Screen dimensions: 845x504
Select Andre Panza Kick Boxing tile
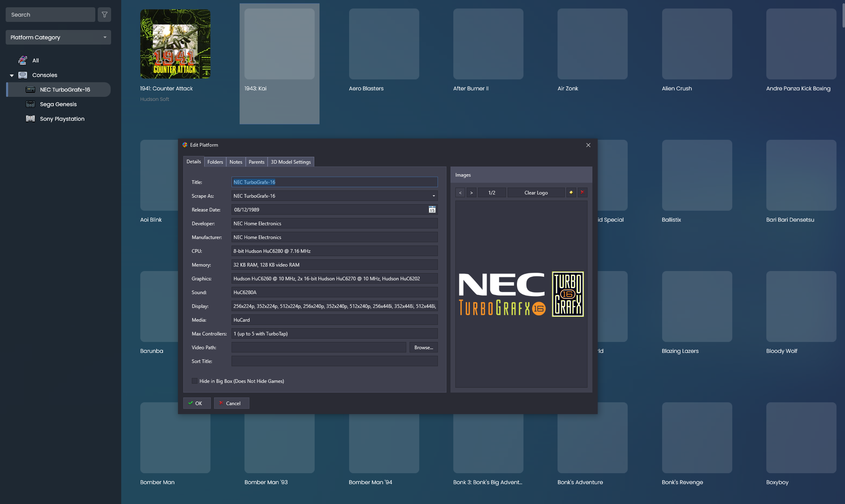(801, 44)
